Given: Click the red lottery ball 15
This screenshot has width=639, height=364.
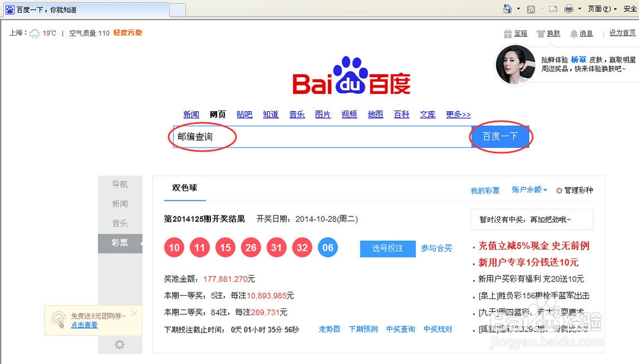Looking at the screenshot, I should [226, 248].
